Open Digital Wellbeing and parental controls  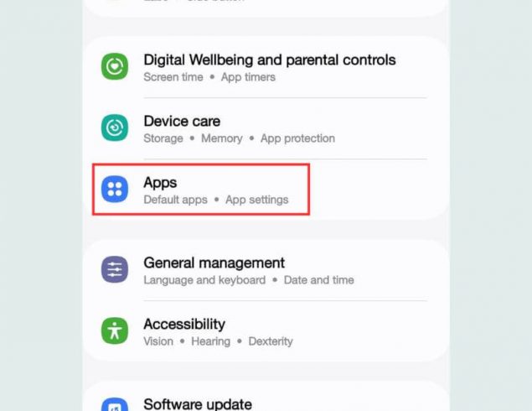[266, 67]
